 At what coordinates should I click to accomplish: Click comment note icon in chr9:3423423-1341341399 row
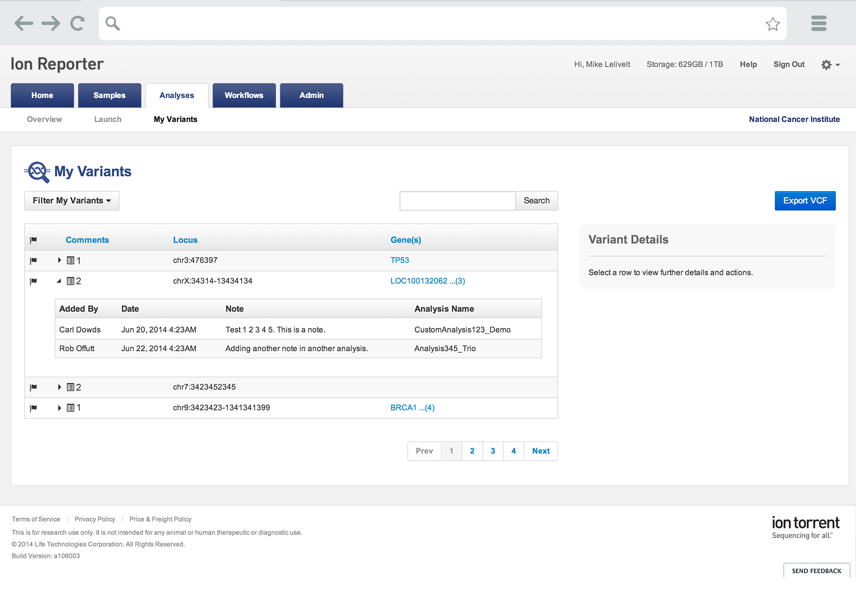[70, 408]
